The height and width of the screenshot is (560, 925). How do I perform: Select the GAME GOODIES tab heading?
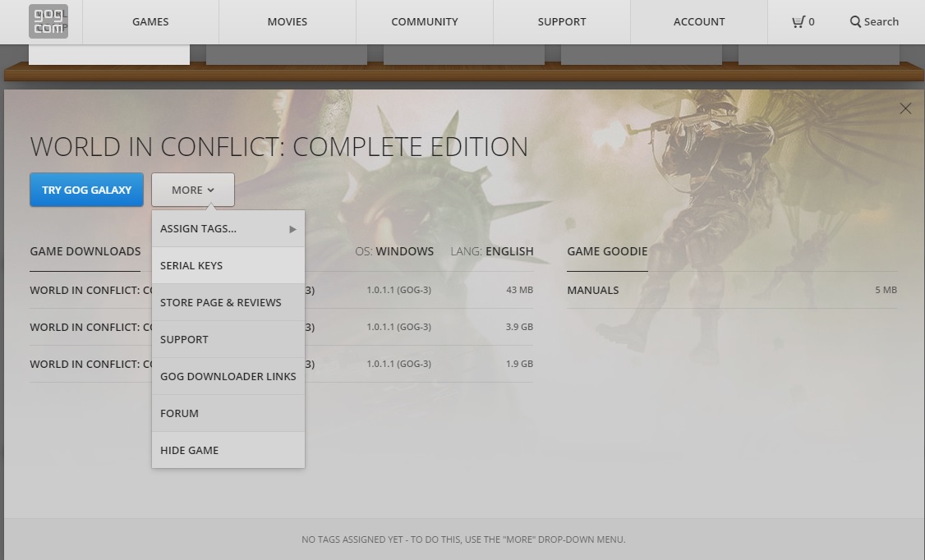coord(607,251)
